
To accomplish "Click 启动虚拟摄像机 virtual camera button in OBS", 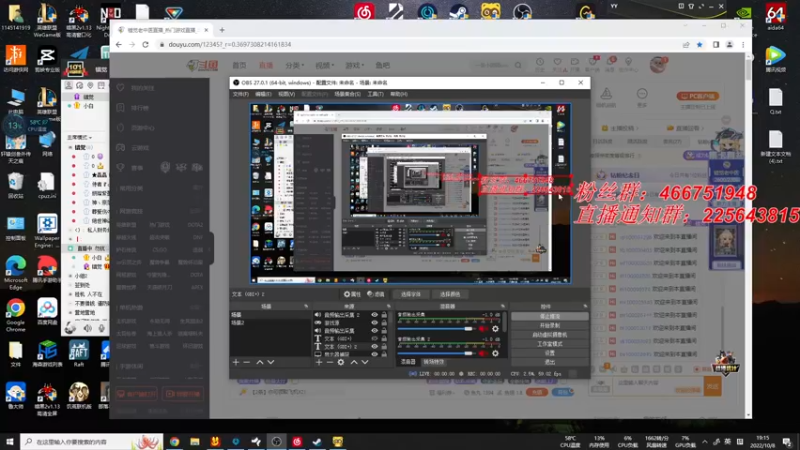I will (x=549, y=335).
